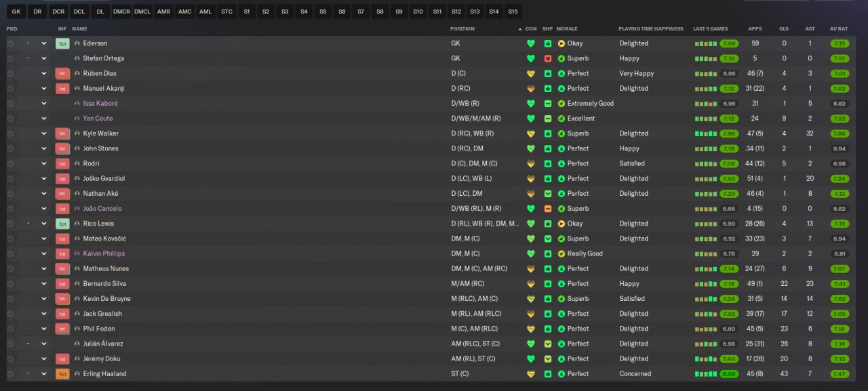Click the profile icon beside Issa Kaboré
This screenshot has height=391, width=868.
(77, 104)
